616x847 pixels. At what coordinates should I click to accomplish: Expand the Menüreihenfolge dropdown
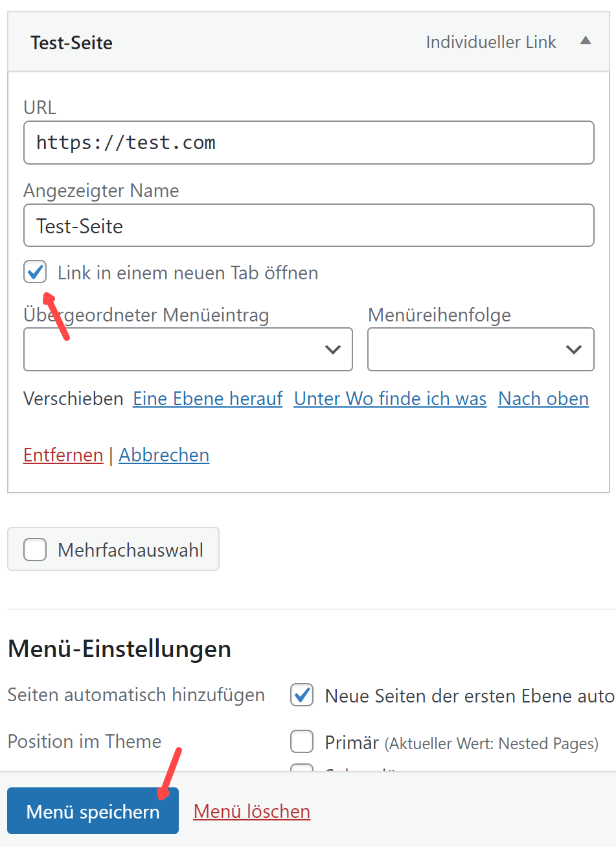click(x=480, y=349)
